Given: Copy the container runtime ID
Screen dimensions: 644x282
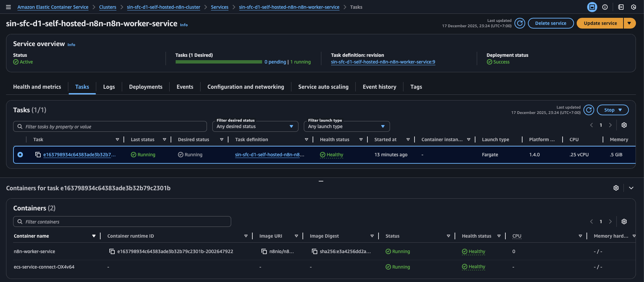Looking at the screenshot, I should pos(112,251).
